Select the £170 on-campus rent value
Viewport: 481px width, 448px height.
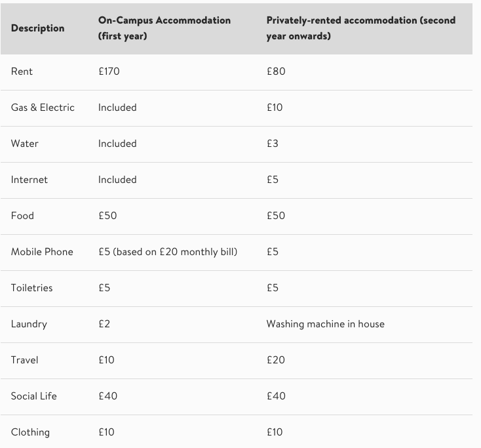click(109, 71)
